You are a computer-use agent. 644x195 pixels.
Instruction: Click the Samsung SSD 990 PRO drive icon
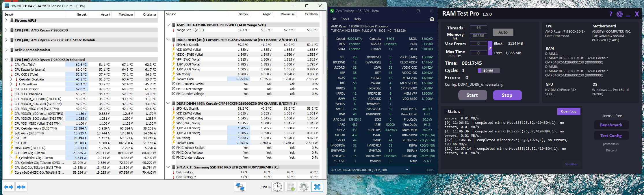click(x=174, y=167)
